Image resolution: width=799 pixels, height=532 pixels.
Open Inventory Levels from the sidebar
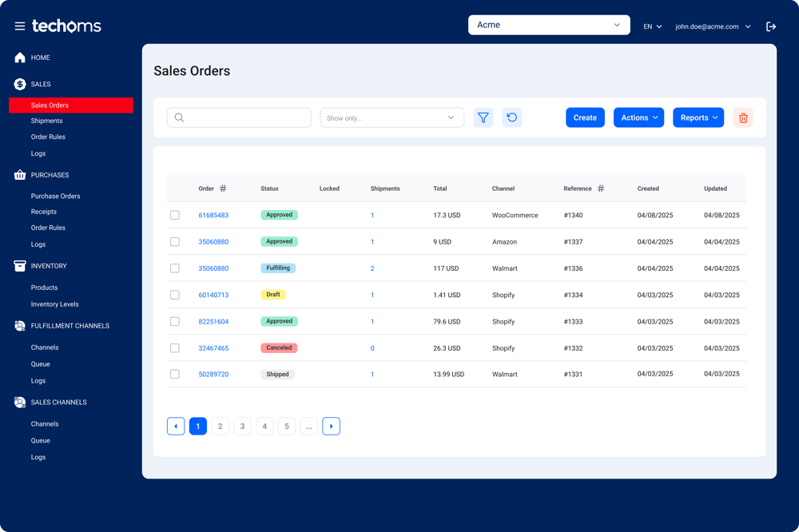54,304
